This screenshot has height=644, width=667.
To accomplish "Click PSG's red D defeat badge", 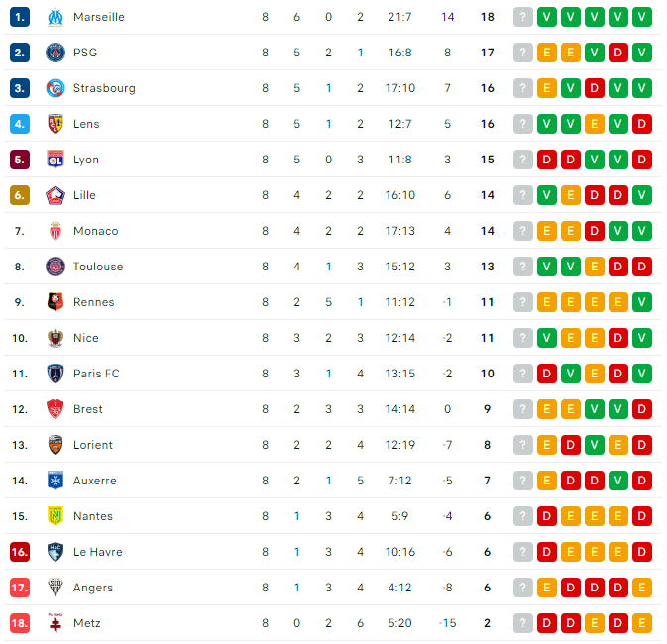I will (x=618, y=53).
